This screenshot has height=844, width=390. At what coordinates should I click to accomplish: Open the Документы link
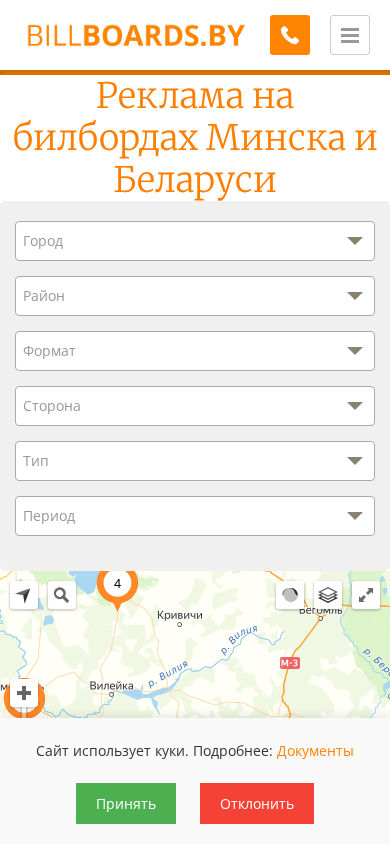315,751
